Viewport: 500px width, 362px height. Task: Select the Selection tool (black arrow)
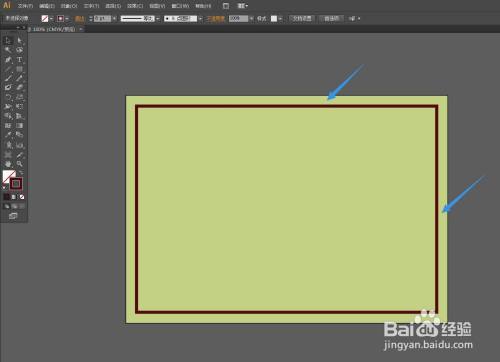click(8, 41)
